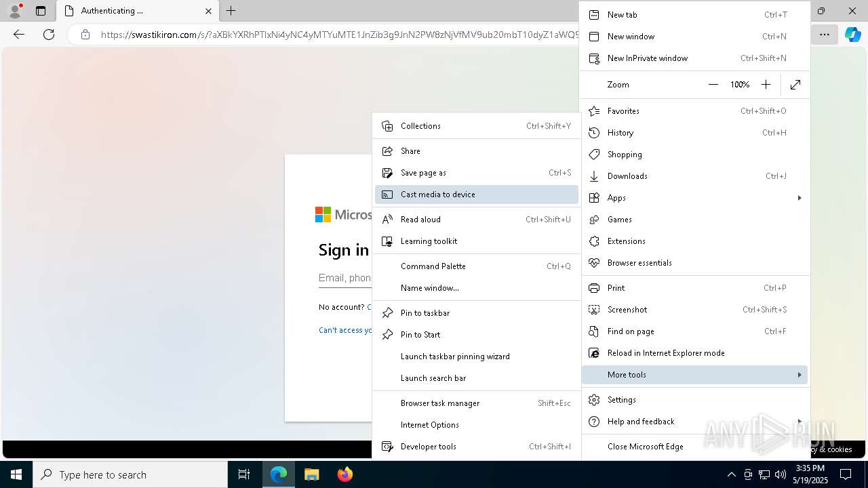Decrease zoom with the minus button
868x488 pixels.
(x=713, y=85)
